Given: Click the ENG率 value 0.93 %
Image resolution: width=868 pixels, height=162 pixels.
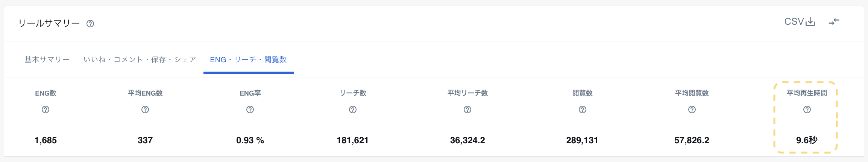Looking at the screenshot, I should 250,140.
